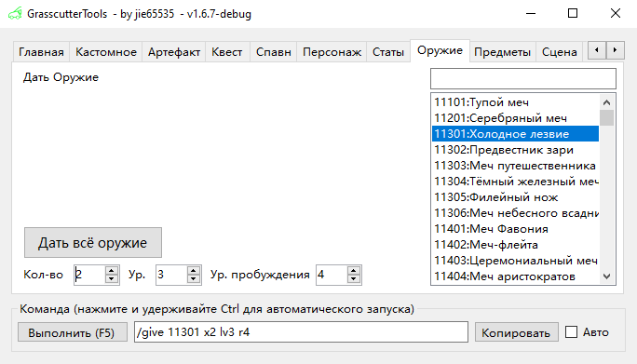Open the Артефакт tab

pos(174,52)
